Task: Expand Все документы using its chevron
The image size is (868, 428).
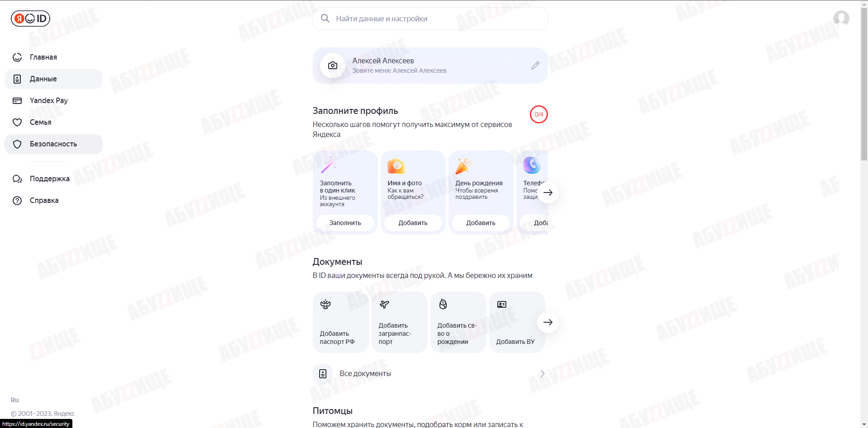Action: click(x=542, y=374)
